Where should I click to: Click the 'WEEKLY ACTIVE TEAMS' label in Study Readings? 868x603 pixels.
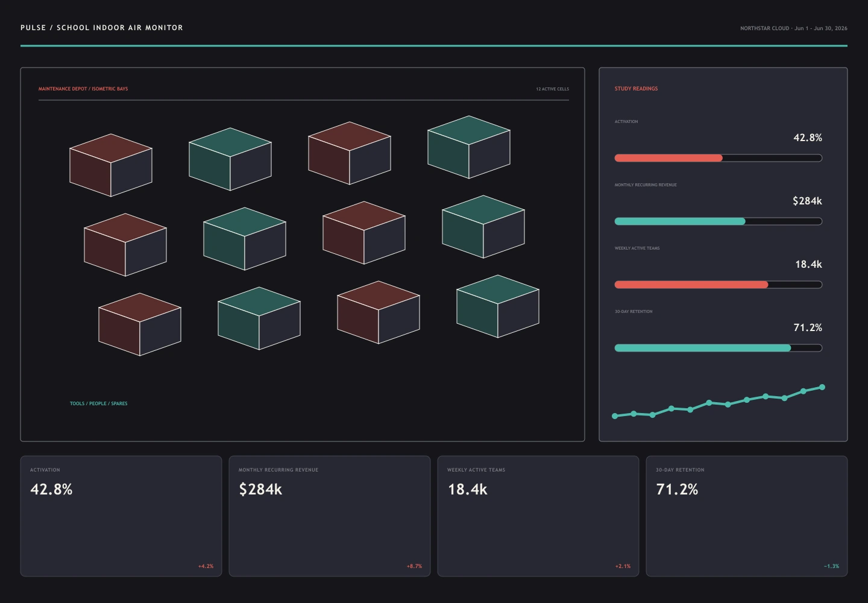click(x=637, y=248)
